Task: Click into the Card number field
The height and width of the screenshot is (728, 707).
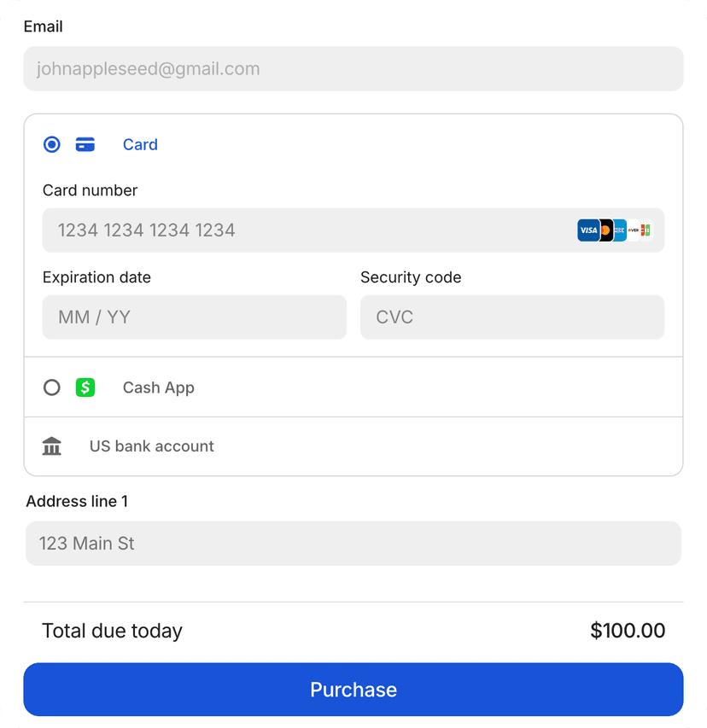Action: (307, 230)
